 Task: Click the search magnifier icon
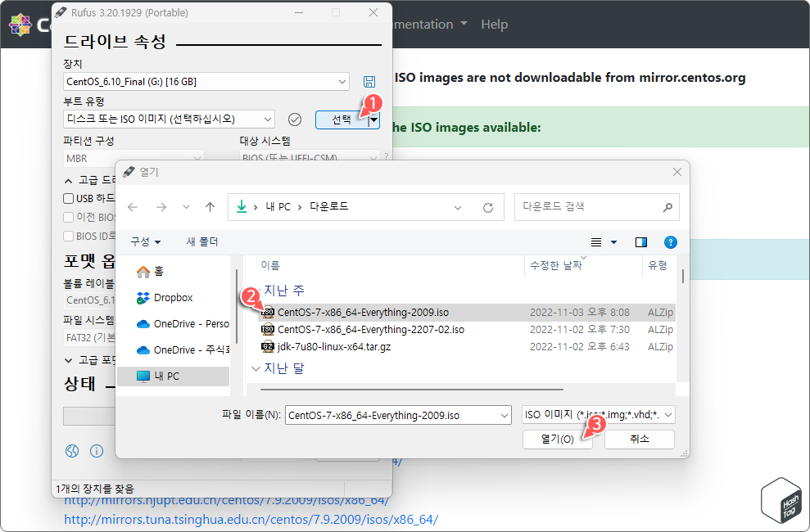[x=667, y=207]
